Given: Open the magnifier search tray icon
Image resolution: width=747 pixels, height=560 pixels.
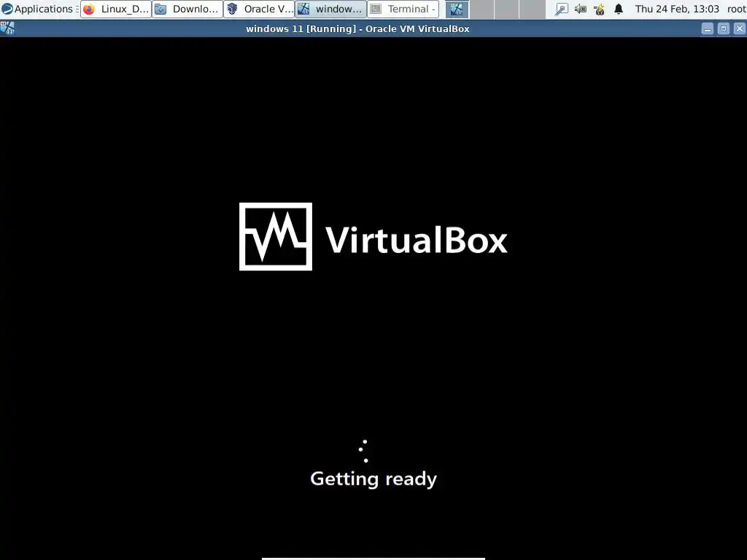Looking at the screenshot, I should (x=562, y=9).
